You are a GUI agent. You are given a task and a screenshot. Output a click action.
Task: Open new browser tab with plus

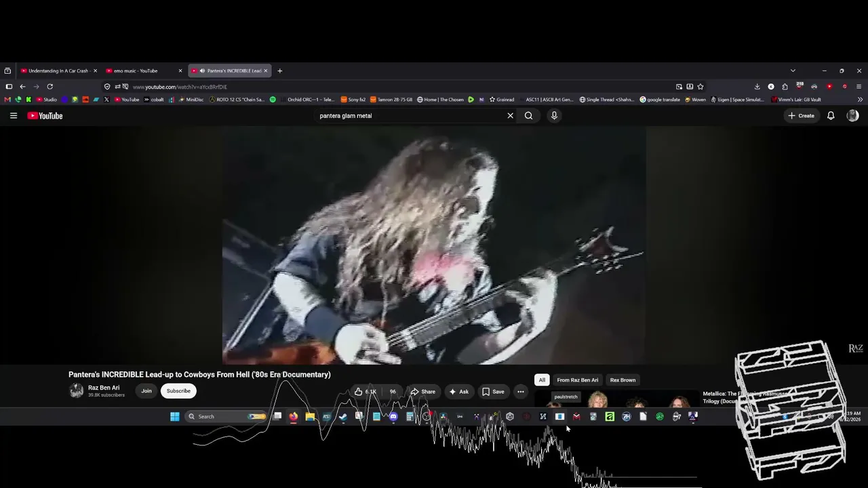(279, 70)
